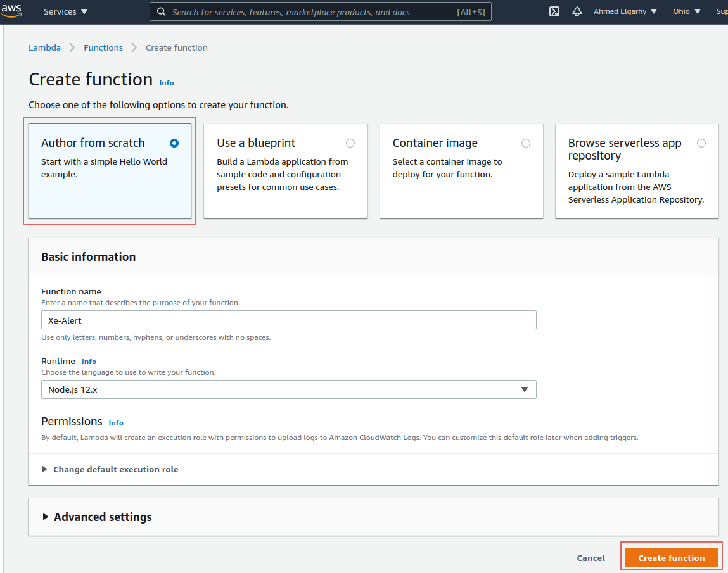Expand Change default execution role

pyautogui.click(x=110, y=470)
